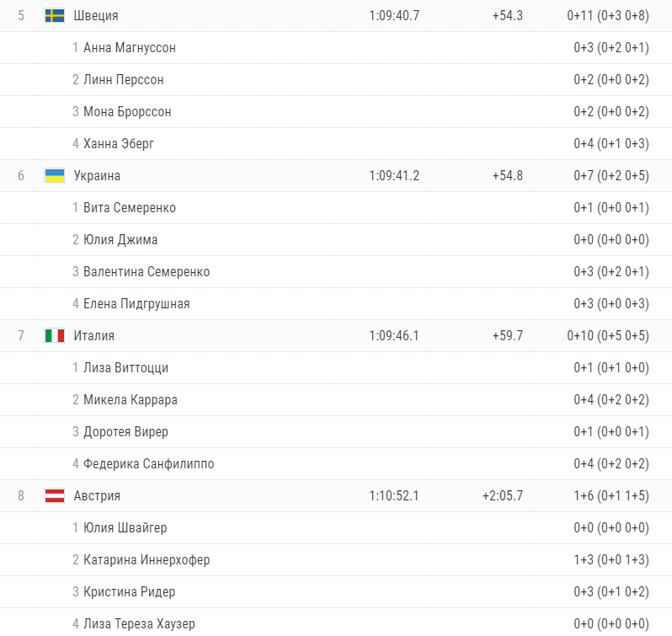This screenshot has width=672, height=636.
Task: Select the Италия team name
Action: (93, 335)
